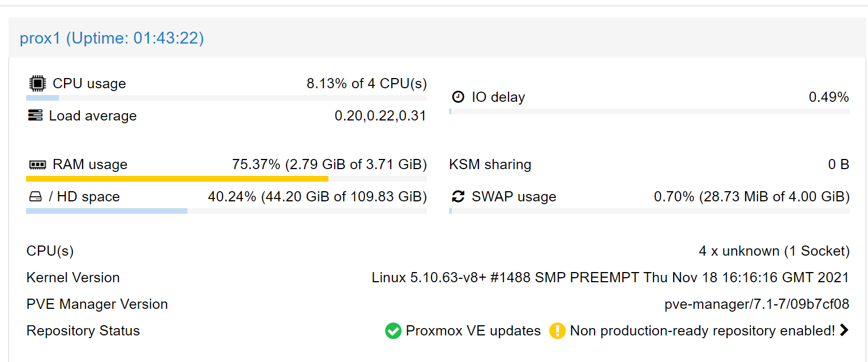Open the prox1 uptime panel header
Screen dimensions: 868x362
[112, 38]
